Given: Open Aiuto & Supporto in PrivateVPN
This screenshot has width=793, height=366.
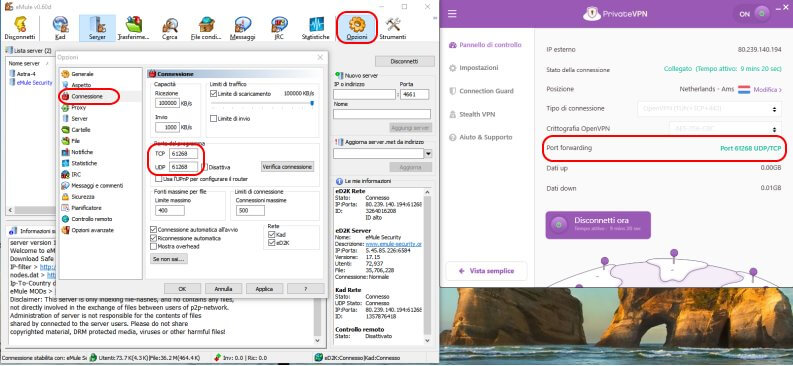Looking at the screenshot, I should (480, 138).
